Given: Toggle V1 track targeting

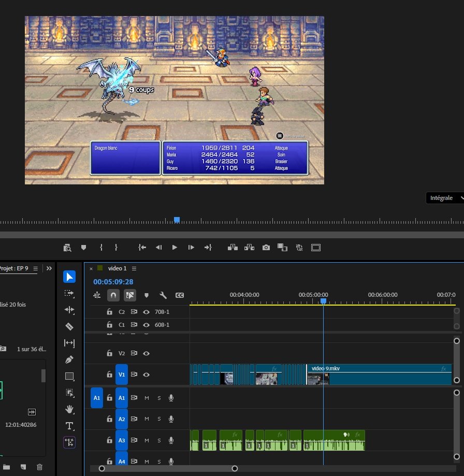Looking at the screenshot, I should (x=121, y=374).
